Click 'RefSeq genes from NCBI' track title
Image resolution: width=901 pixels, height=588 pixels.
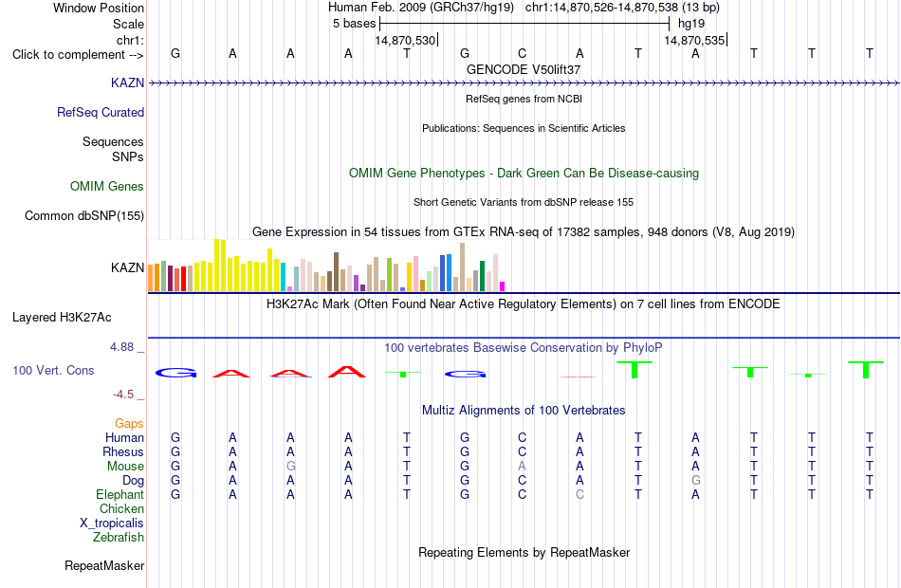[524, 99]
